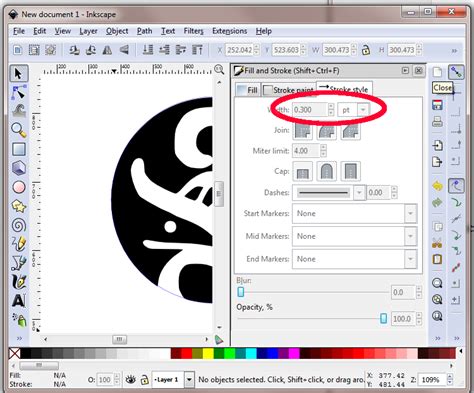Click Raise selection to top icon
Viewport: 474px width, 393px height.
(197, 50)
